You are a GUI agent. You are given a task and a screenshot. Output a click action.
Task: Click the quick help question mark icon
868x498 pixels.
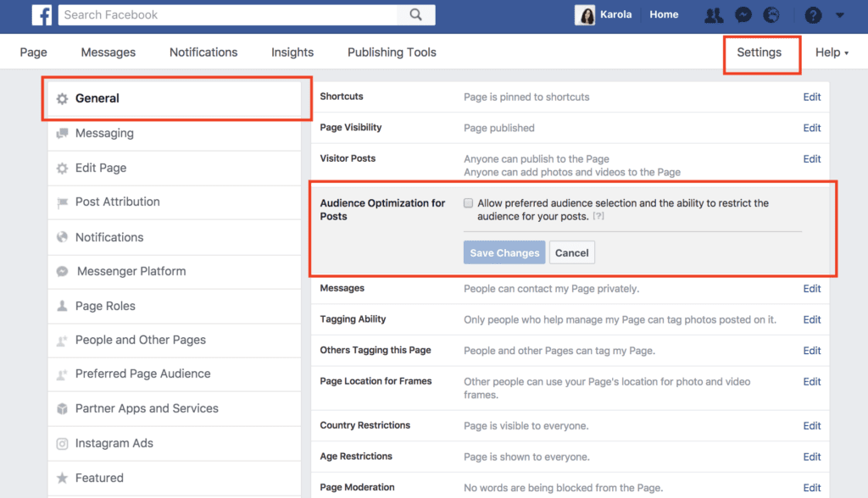pos(812,14)
